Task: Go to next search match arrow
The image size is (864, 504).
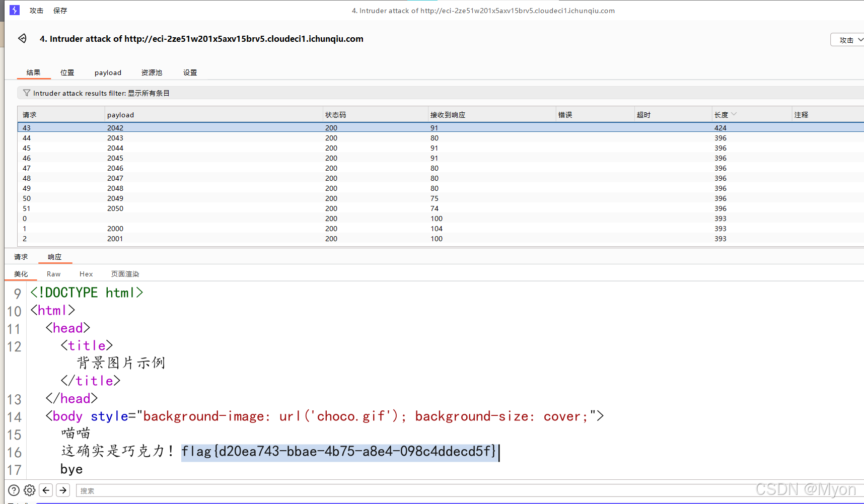Action: [63, 490]
